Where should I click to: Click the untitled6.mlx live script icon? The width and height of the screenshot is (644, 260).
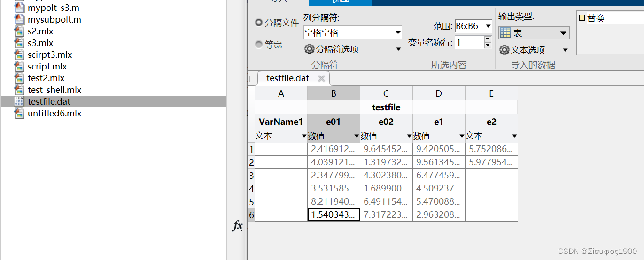coord(19,113)
